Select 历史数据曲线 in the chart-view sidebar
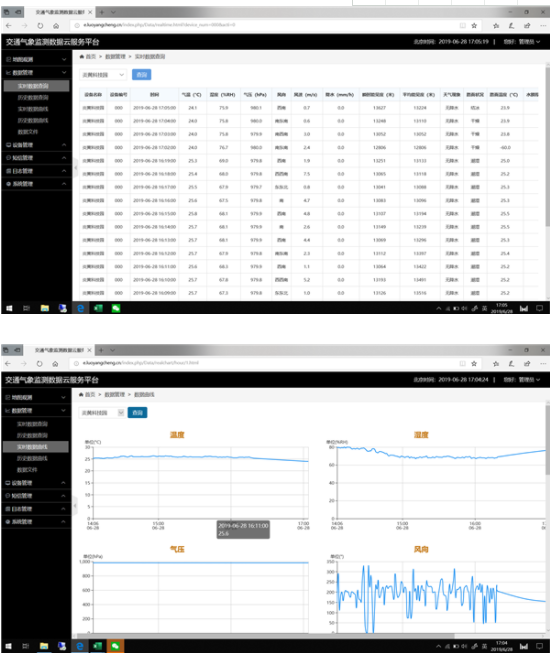The image size is (550, 653). coord(32,459)
